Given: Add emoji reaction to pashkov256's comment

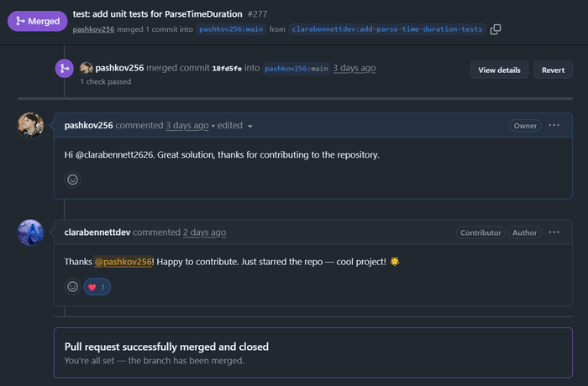Looking at the screenshot, I should tap(72, 180).
